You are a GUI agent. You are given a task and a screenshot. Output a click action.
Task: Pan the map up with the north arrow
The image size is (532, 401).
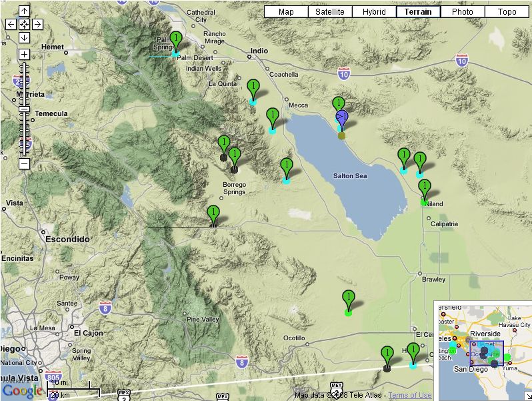tap(24, 11)
